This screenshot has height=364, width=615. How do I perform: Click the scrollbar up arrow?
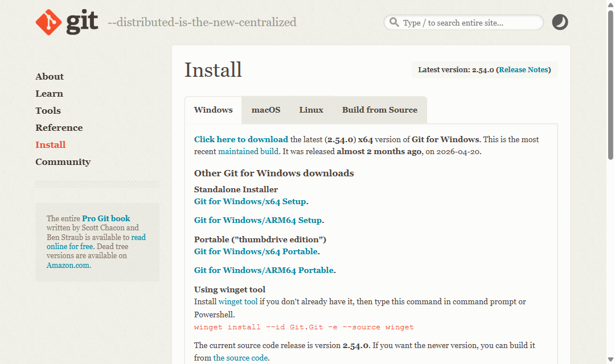(610, 5)
